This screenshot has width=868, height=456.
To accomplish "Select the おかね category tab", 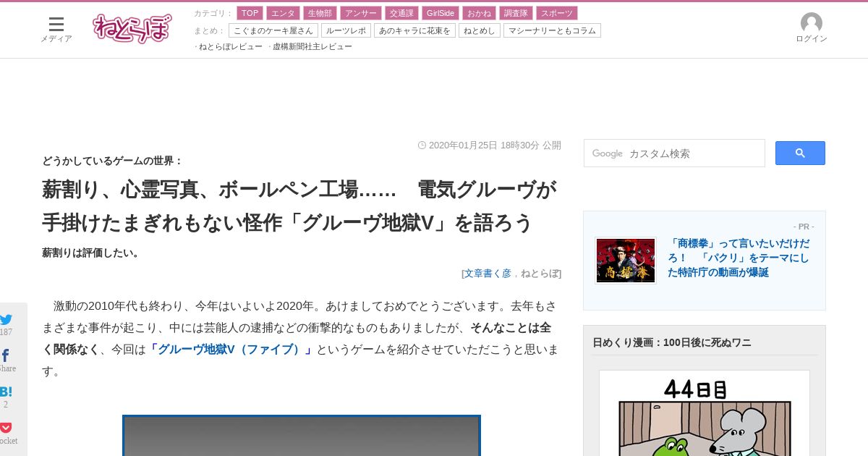I will [479, 13].
